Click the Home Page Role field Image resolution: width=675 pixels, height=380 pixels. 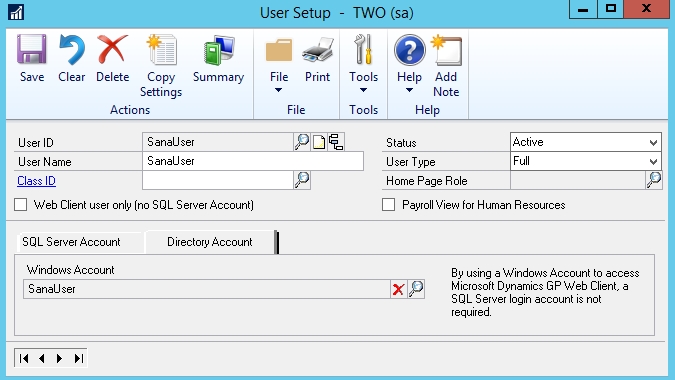[x=578, y=180]
